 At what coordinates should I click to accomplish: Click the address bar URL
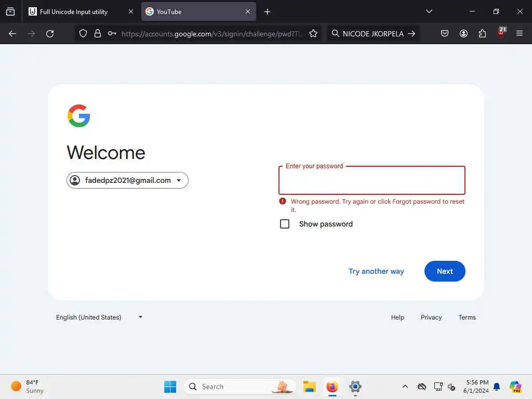(x=211, y=34)
